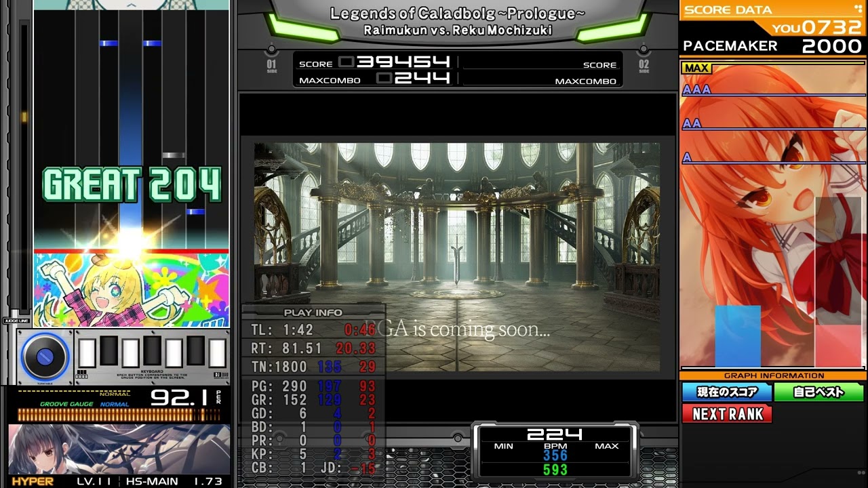Click the minimum BPM value 356
Screen dimensions: 868x488
pos(555,455)
